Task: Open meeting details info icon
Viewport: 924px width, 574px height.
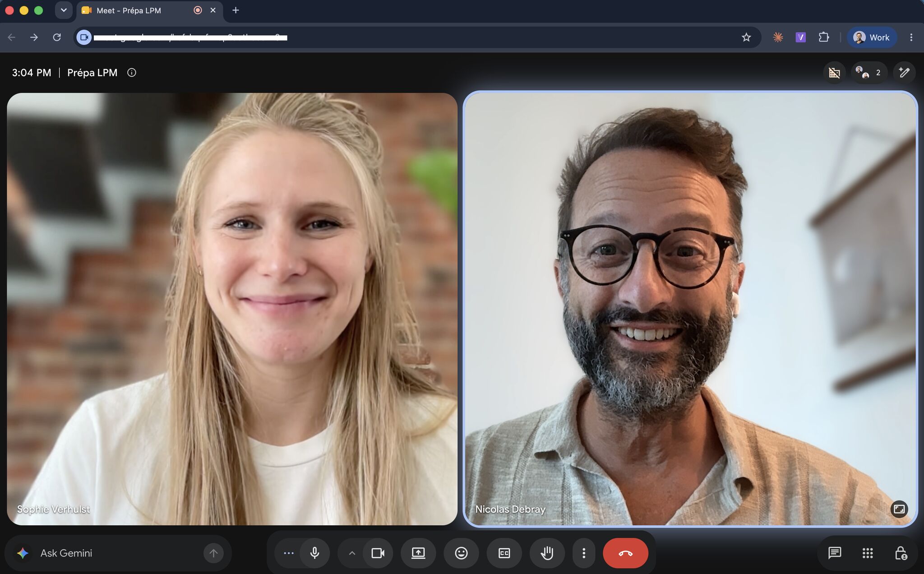Action: pyautogui.click(x=132, y=73)
